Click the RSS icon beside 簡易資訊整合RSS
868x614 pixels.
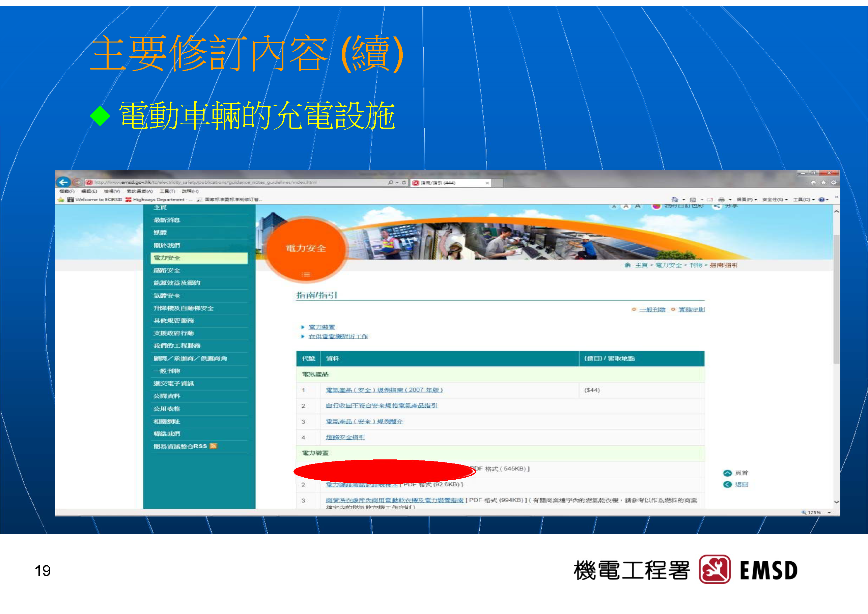click(213, 446)
